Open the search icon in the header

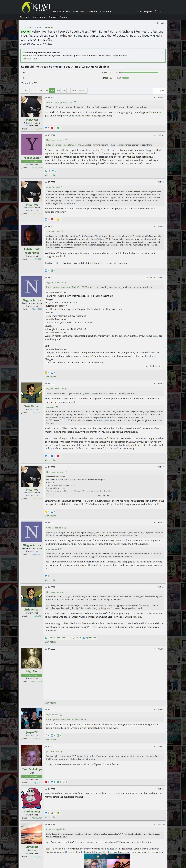coord(161,11)
